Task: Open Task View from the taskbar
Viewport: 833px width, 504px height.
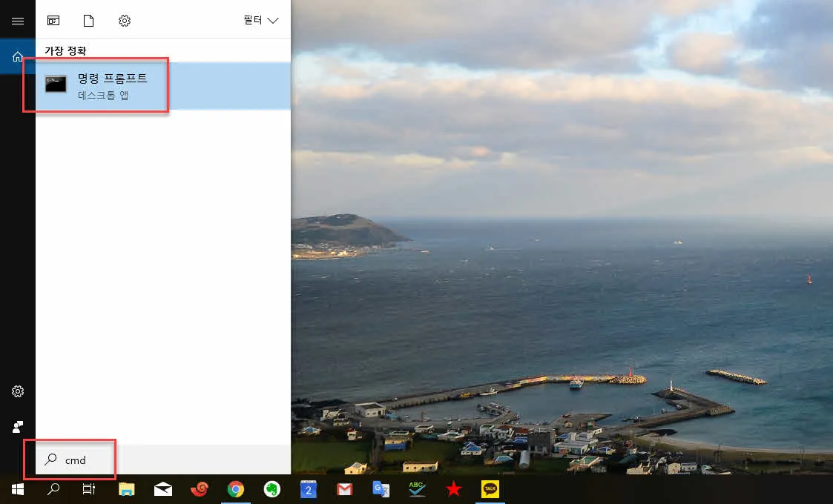Action: coord(89,489)
